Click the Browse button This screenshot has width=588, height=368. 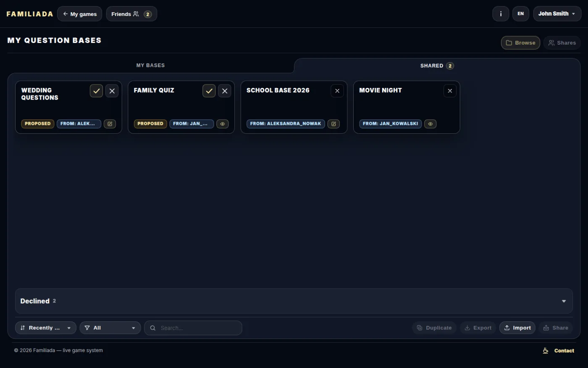[x=520, y=43]
